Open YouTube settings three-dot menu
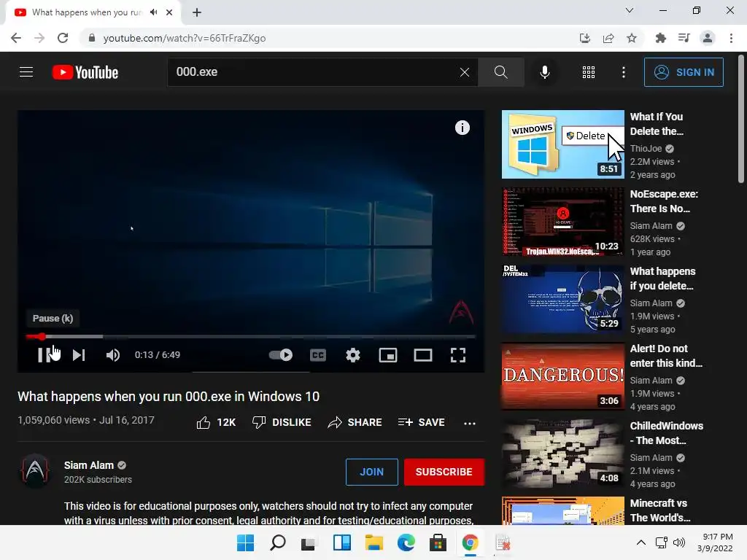Image resolution: width=747 pixels, height=560 pixels. click(x=623, y=72)
